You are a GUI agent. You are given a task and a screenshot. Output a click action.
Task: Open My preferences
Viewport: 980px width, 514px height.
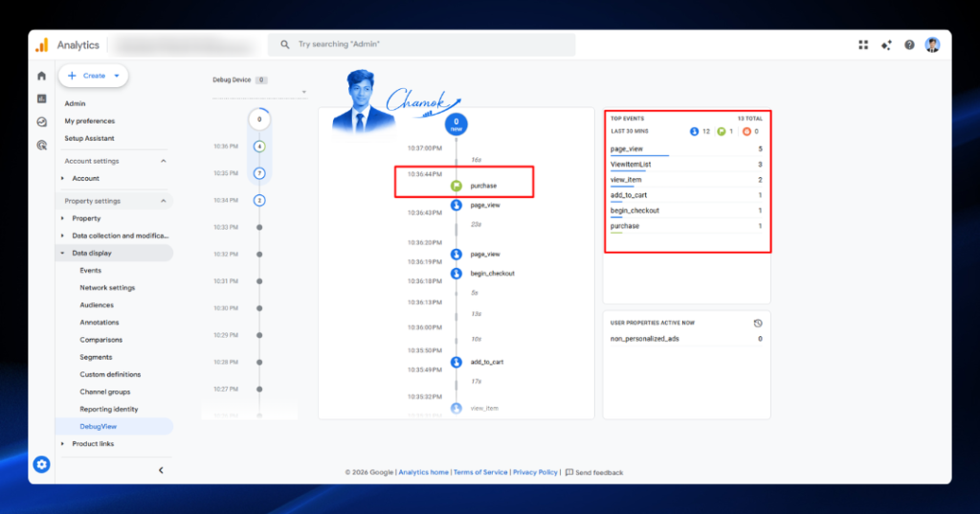89,122
